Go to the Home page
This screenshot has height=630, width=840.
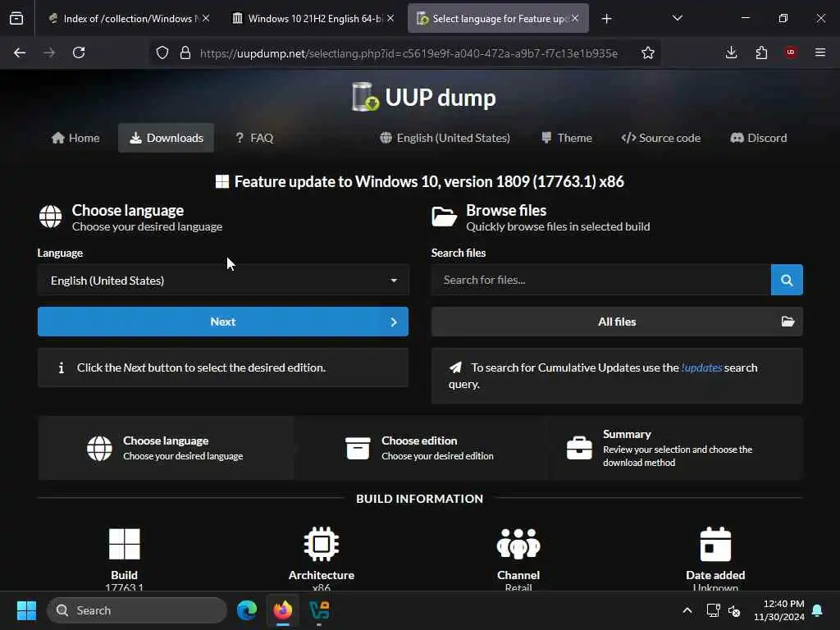[x=75, y=138]
